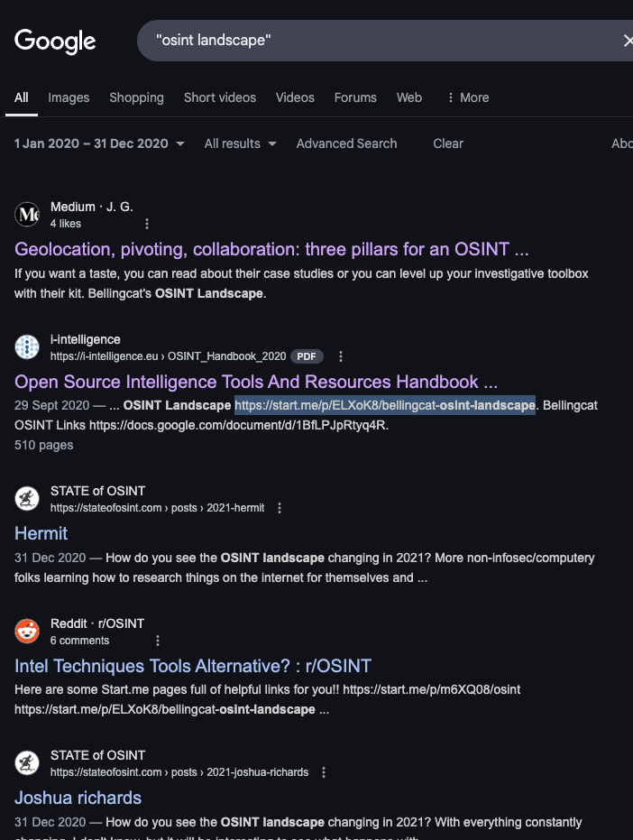Viewport: 633px width, 840px height.
Task: Open three-dot menu for Hermit result
Action: (280, 508)
